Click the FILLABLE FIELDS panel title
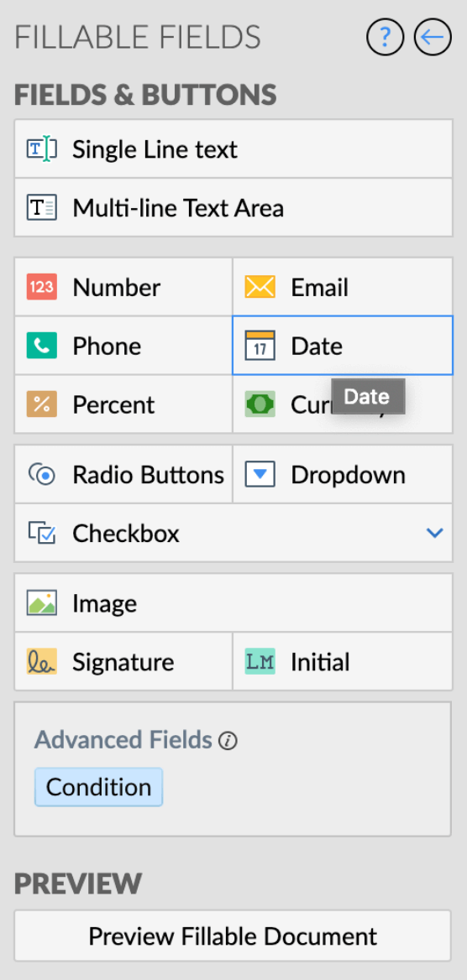 [138, 38]
